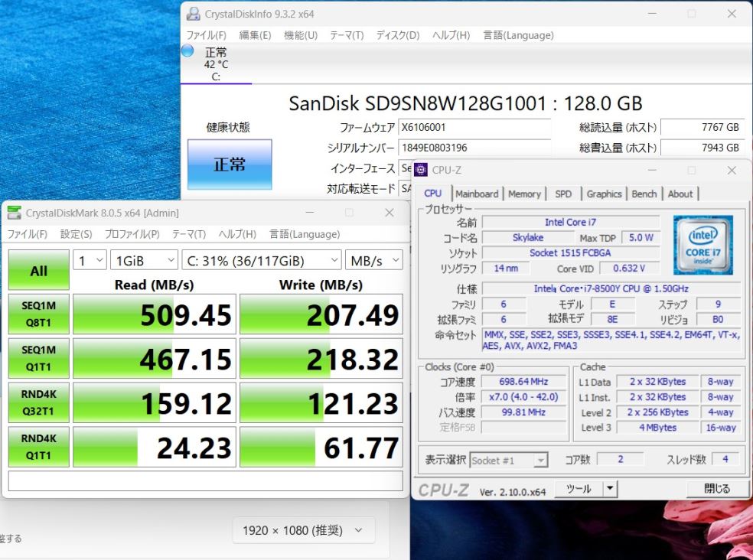Switch to the Graphics tab in CPU-Z
Viewport: 753px width, 560px height.
point(604,194)
